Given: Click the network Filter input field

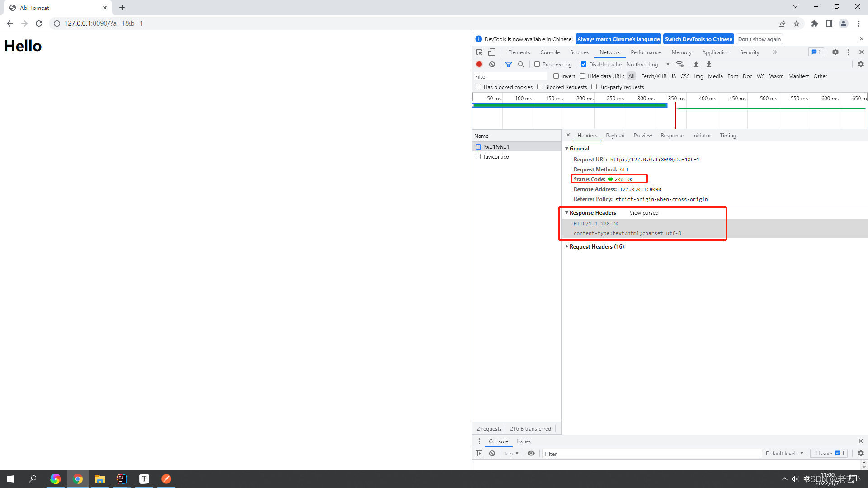Looking at the screenshot, I should click(x=511, y=76).
